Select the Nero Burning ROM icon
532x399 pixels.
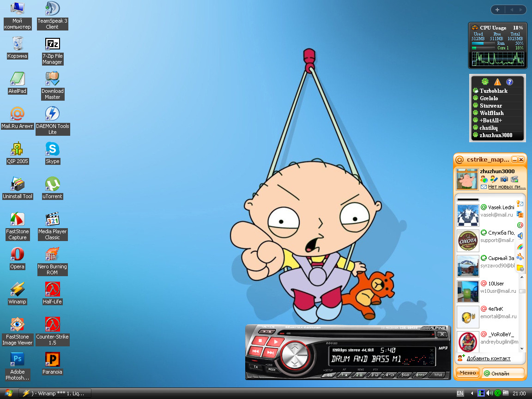53,261
